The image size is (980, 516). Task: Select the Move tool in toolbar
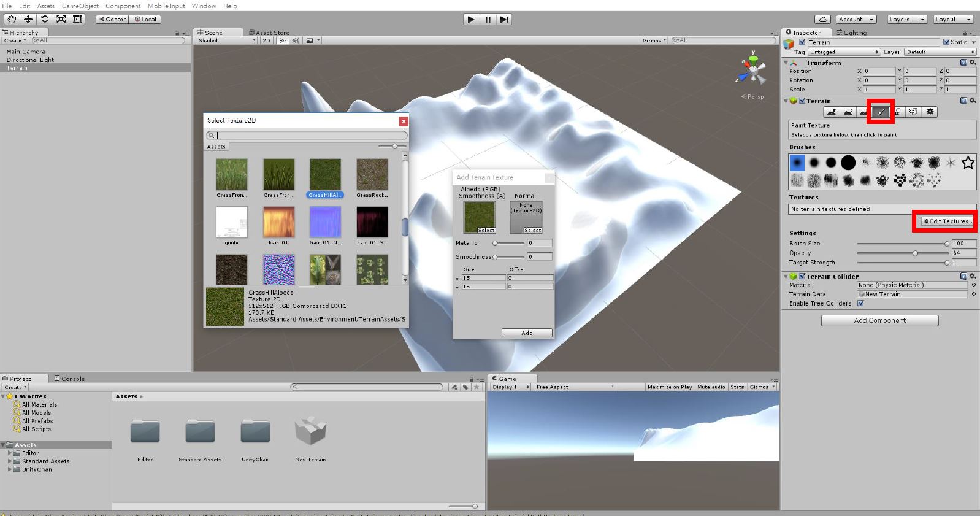click(x=28, y=19)
